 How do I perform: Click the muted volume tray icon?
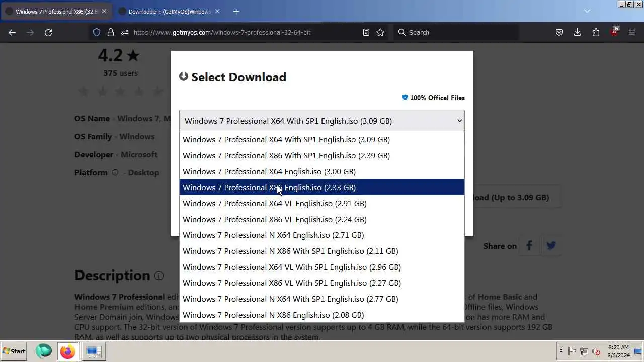596,351
